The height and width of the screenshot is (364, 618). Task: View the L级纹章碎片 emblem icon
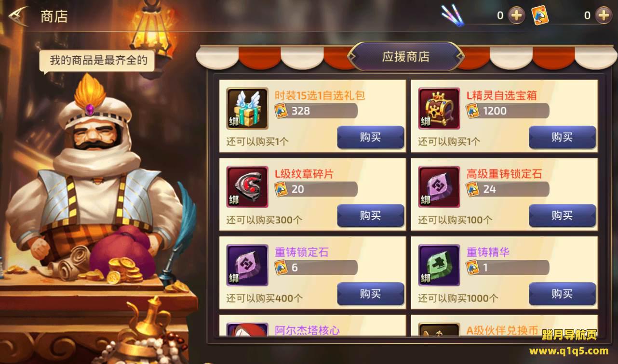point(247,187)
